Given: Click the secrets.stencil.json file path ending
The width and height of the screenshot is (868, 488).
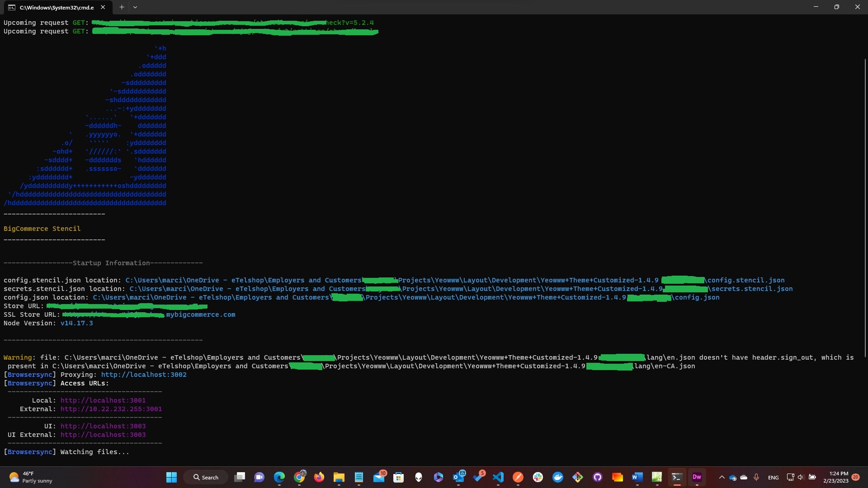Looking at the screenshot, I should pyautogui.click(x=752, y=289).
